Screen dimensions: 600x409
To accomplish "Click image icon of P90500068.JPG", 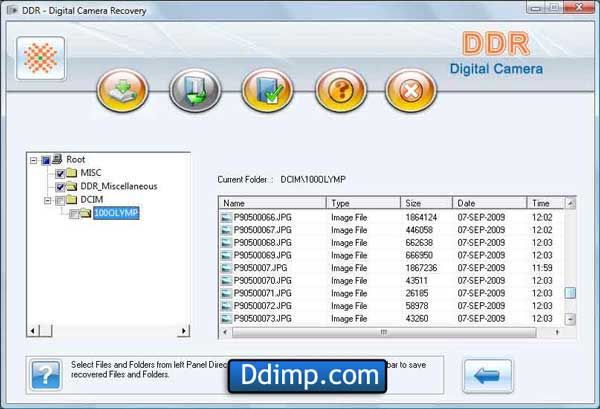I will pos(226,243).
